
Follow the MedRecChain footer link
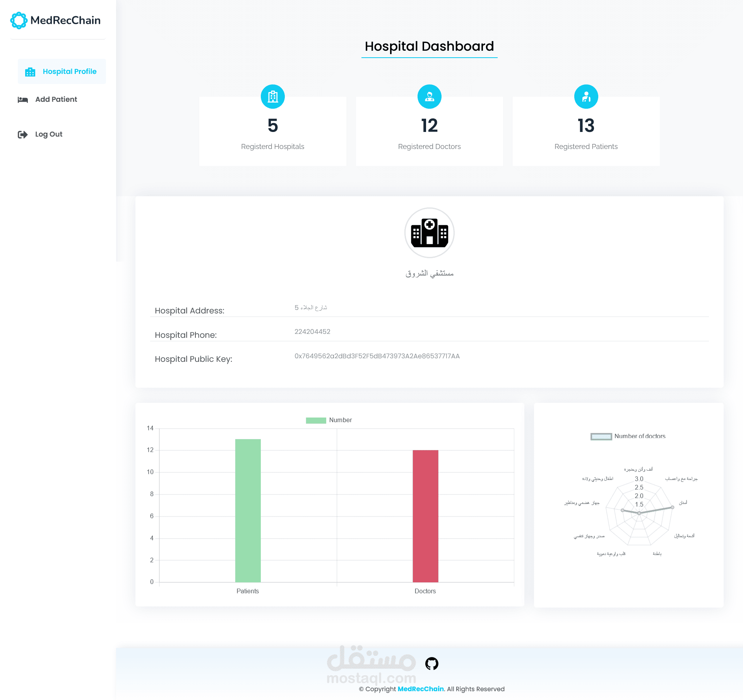pyautogui.click(x=420, y=689)
